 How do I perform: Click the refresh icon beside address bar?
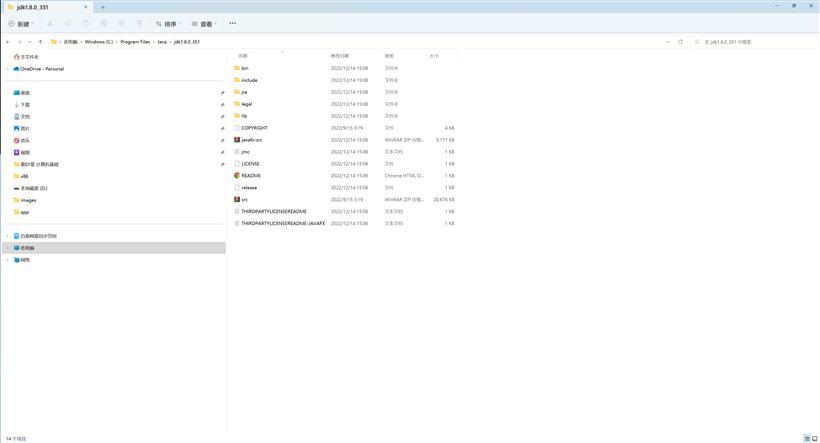(680, 42)
